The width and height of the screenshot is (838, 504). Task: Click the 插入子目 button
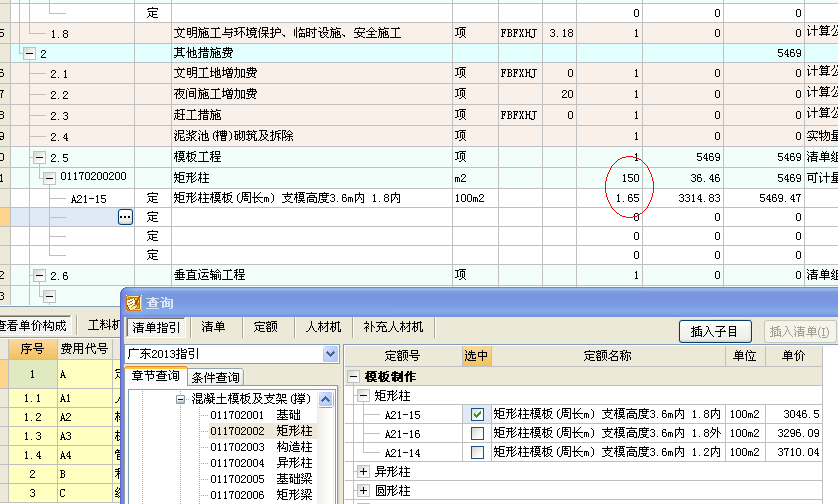click(x=715, y=331)
